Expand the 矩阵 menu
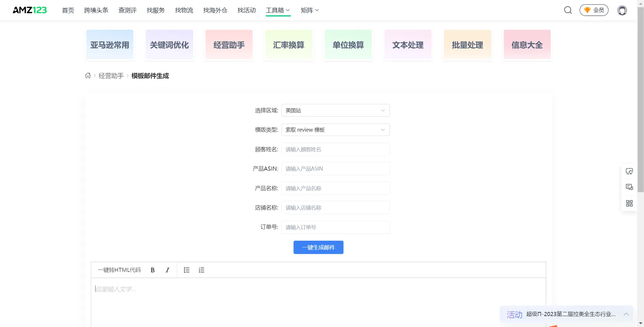Screen dimensions: 644x327 tap(310, 10)
